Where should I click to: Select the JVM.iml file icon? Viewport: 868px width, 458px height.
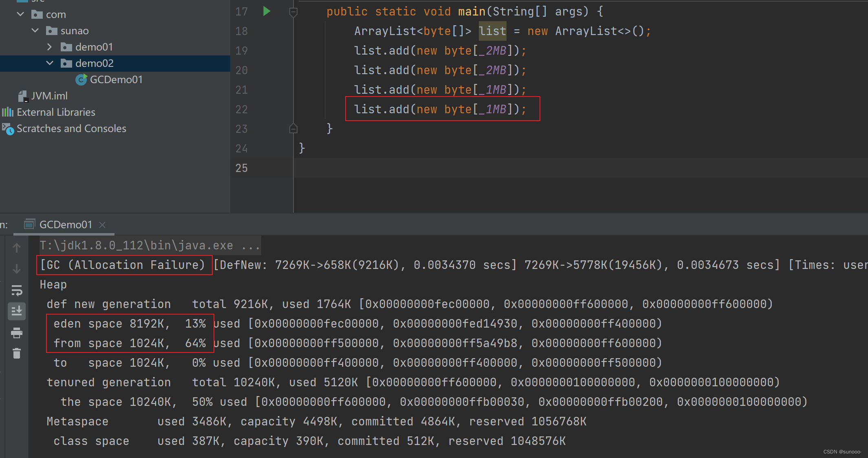(x=23, y=96)
